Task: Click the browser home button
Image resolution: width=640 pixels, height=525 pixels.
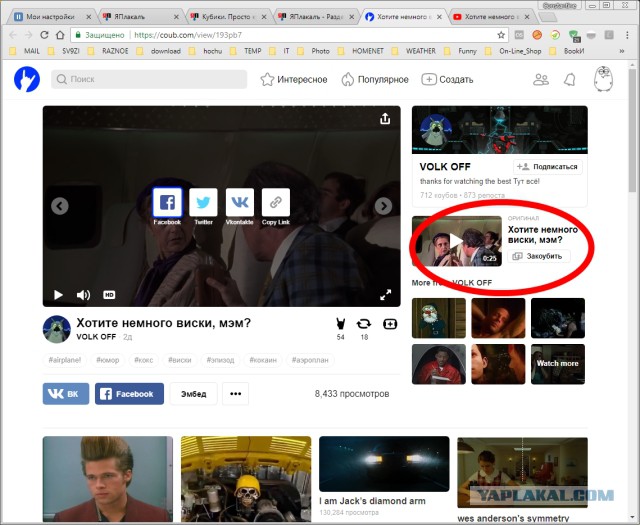Action: [x=60, y=35]
